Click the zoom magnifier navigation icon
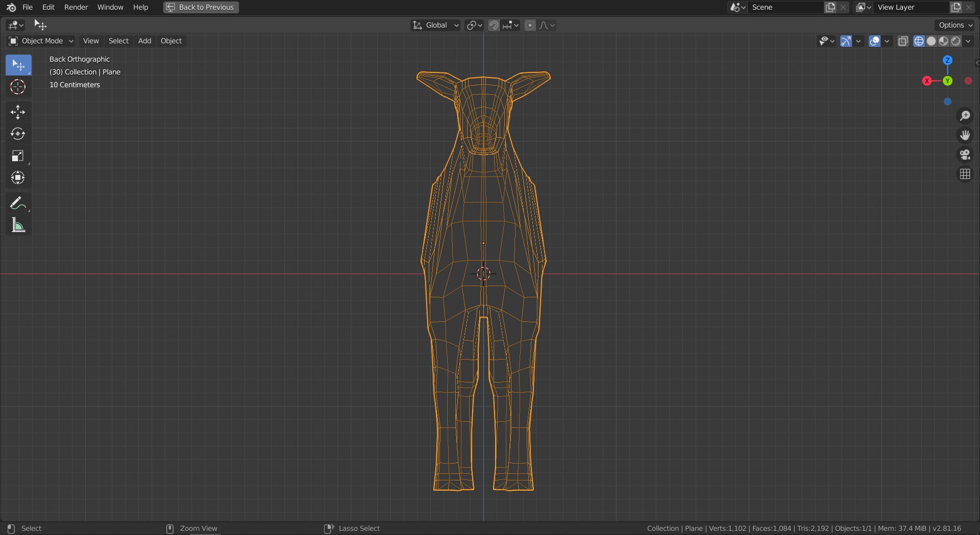Image resolution: width=980 pixels, height=535 pixels. tap(965, 116)
